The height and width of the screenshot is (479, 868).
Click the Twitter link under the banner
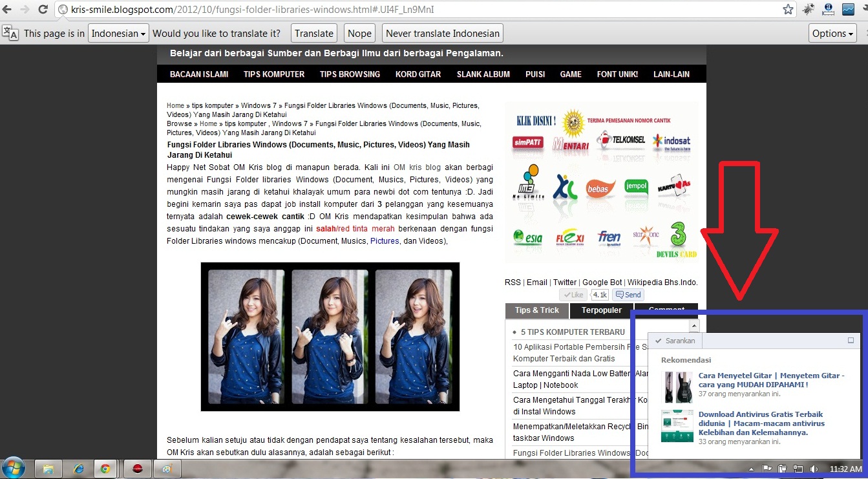pyautogui.click(x=565, y=282)
